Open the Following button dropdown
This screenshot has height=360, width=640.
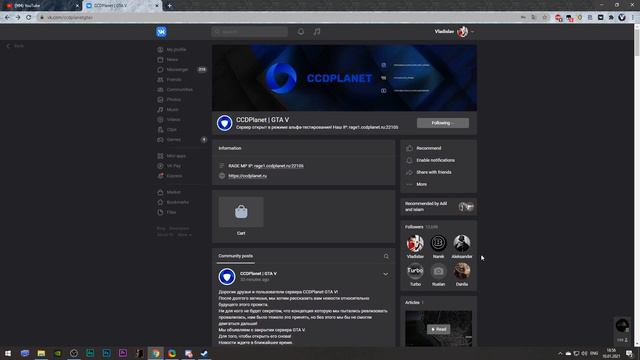click(443, 123)
